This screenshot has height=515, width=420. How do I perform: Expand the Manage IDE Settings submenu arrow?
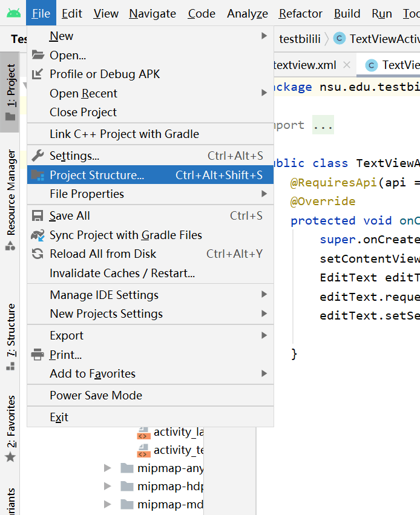[264, 294]
